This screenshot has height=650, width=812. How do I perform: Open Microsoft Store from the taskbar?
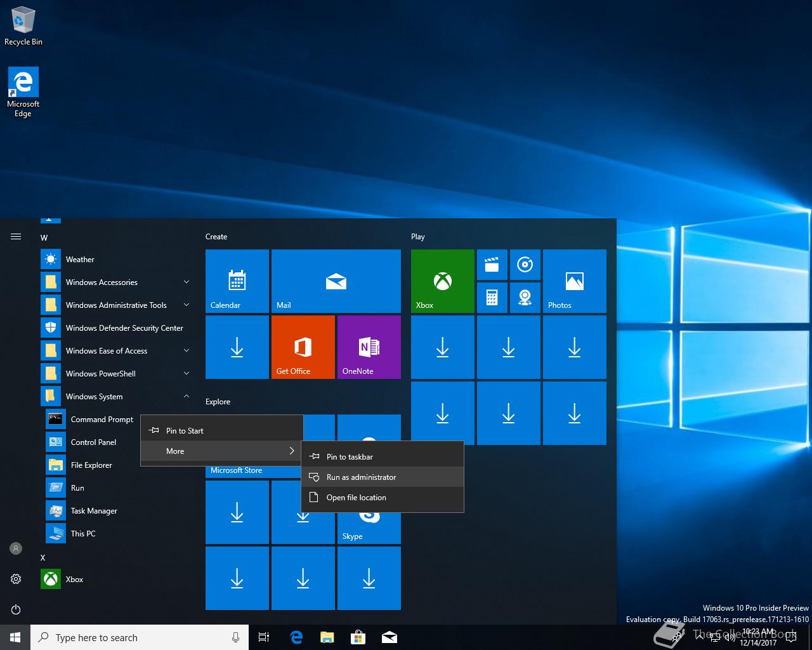pos(358,637)
